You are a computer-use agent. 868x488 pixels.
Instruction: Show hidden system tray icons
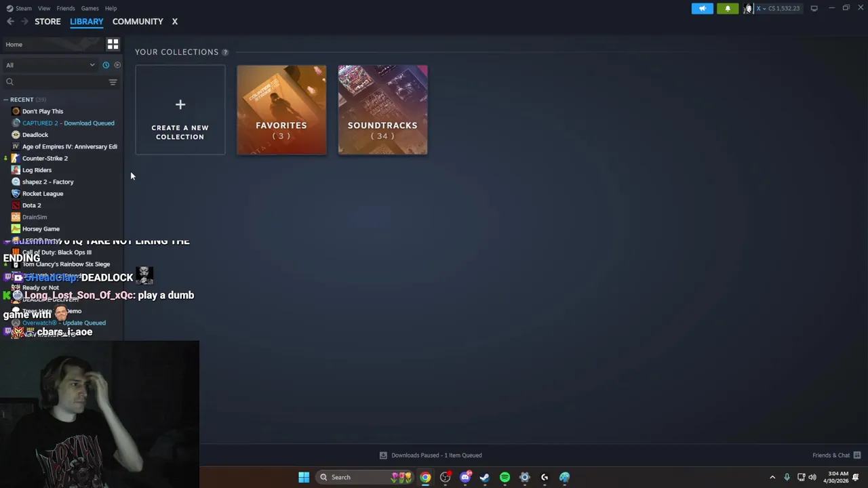pos(772,477)
